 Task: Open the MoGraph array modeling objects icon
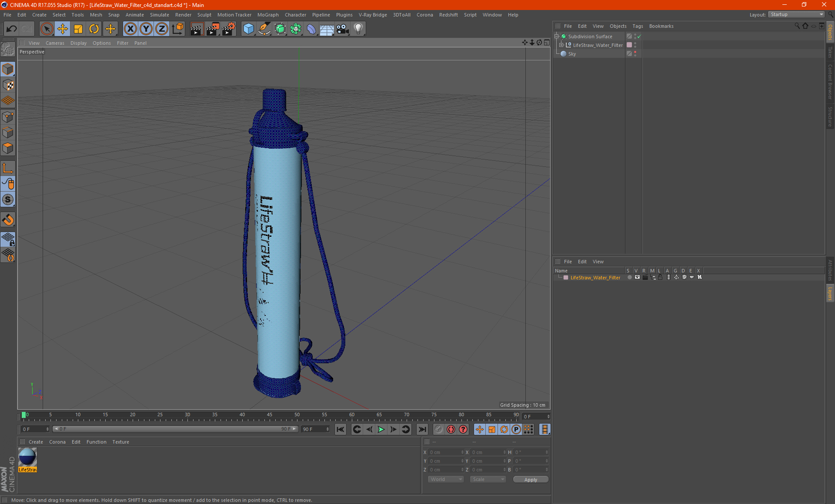click(296, 29)
